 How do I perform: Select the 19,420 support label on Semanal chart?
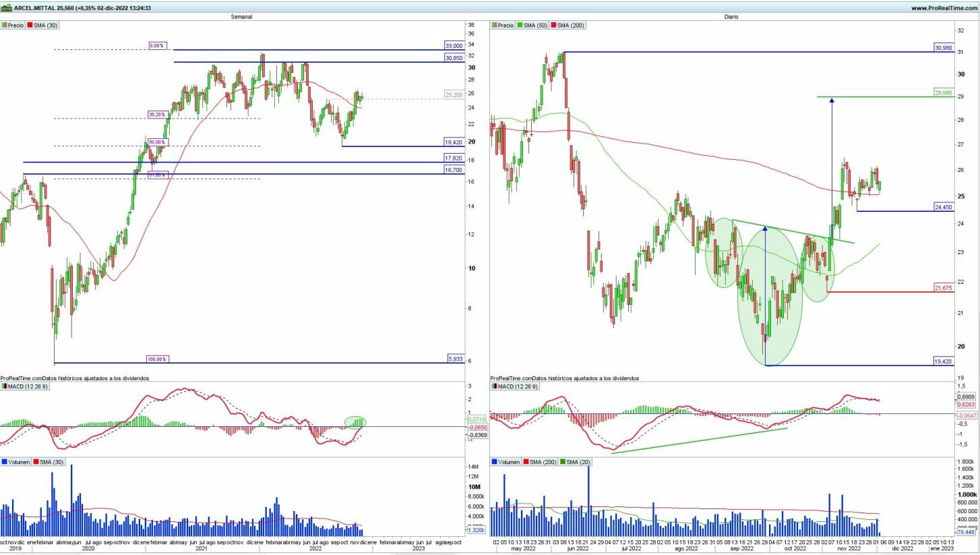point(454,142)
